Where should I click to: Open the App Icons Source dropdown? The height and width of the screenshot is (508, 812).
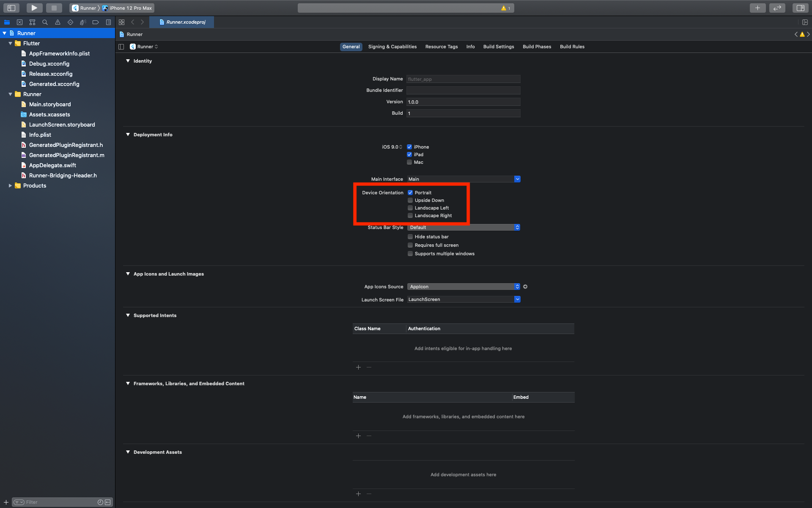(464, 287)
